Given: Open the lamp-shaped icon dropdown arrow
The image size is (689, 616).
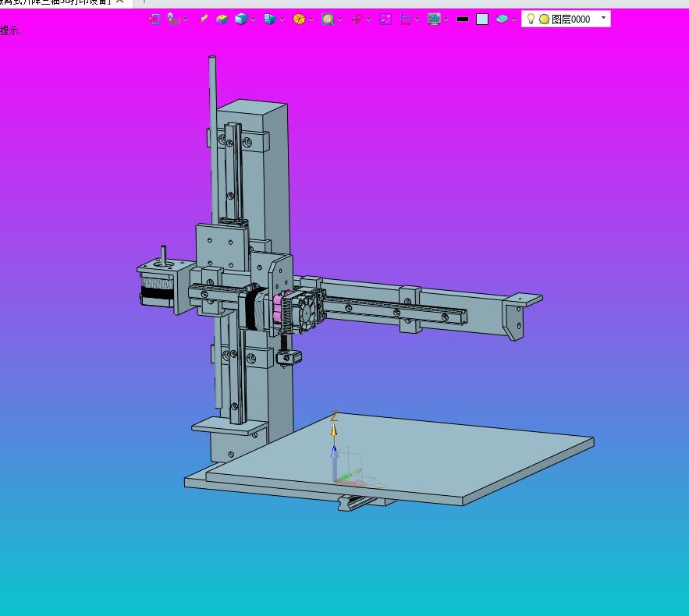Looking at the screenshot, I should pyautogui.click(x=186, y=19).
